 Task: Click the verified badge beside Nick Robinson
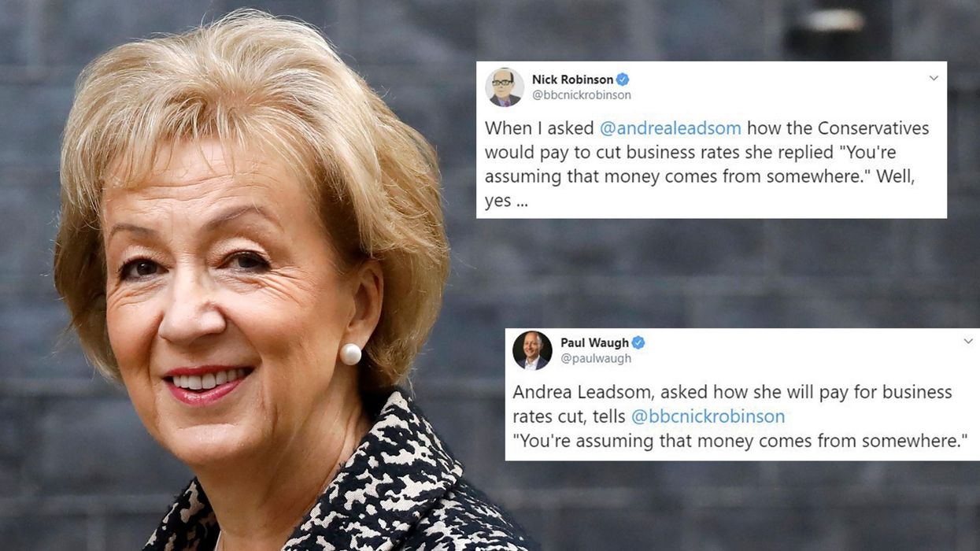(x=623, y=80)
